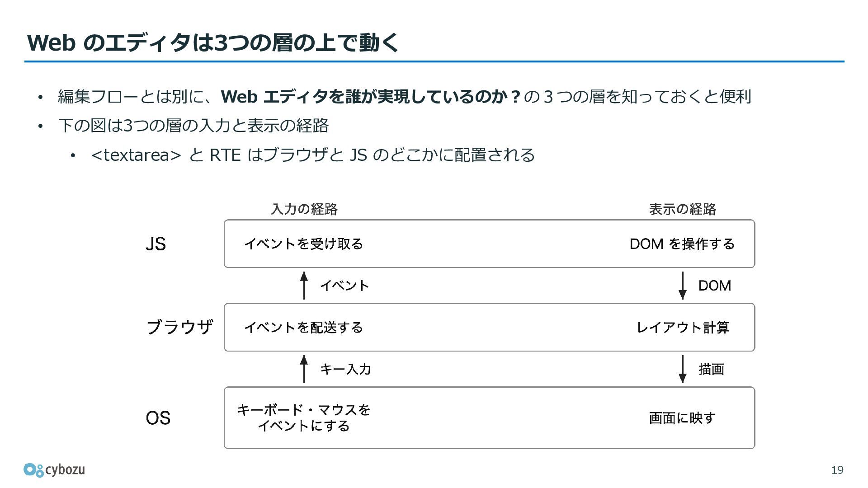Screen dimensions: 868x488
Task: Click the 画面に映す text
Action: click(x=682, y=418)
